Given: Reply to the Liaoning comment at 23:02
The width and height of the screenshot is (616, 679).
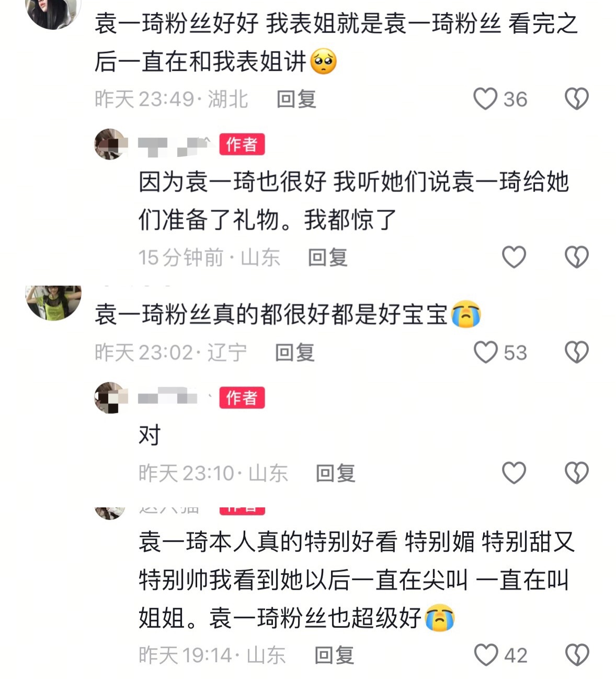Looking at the screenshot, I should click(295, 352).
